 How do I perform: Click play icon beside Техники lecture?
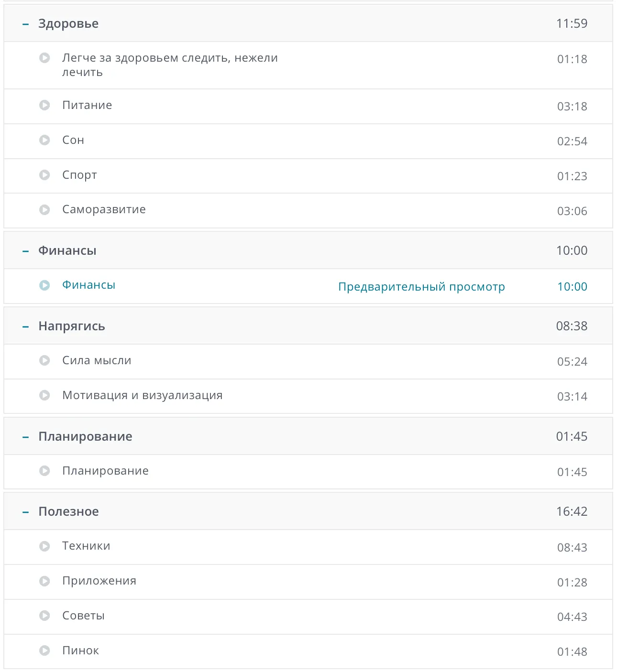point(44,546)
